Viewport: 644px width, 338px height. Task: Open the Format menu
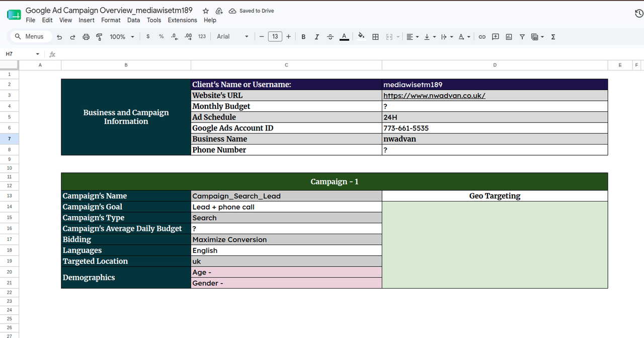(x=111, y=20)
